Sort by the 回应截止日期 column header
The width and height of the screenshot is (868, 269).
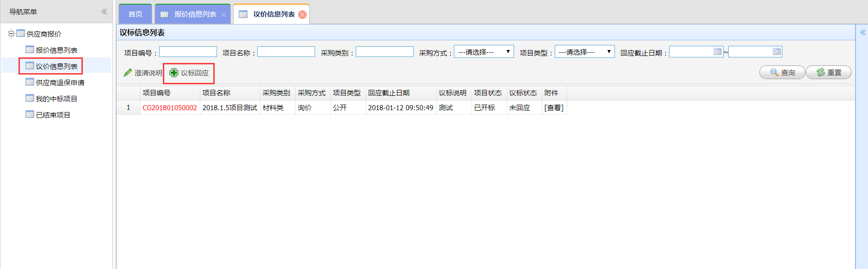pyautogui.click(x=389, y=93)
